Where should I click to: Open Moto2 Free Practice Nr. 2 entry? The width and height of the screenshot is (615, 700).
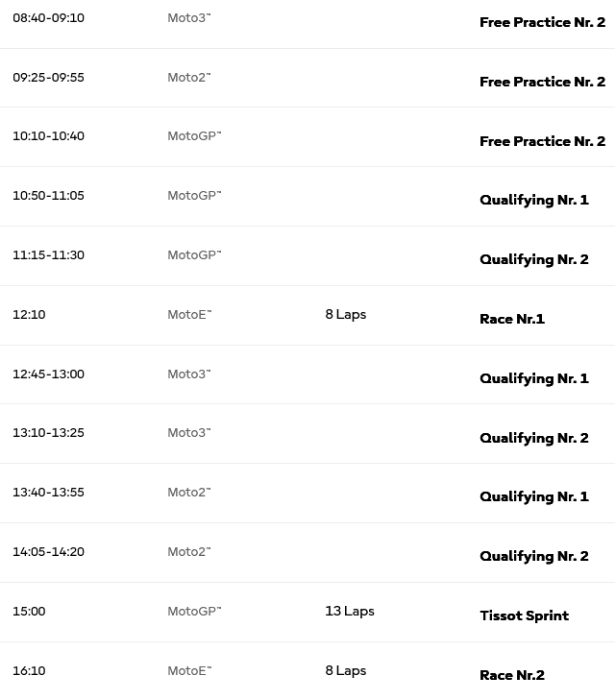tap(542, 82)
